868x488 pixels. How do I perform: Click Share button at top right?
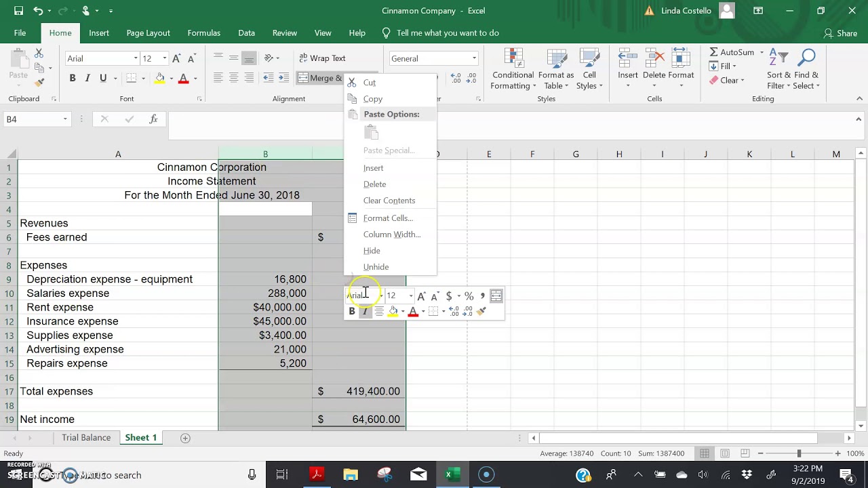pos(840,33)
